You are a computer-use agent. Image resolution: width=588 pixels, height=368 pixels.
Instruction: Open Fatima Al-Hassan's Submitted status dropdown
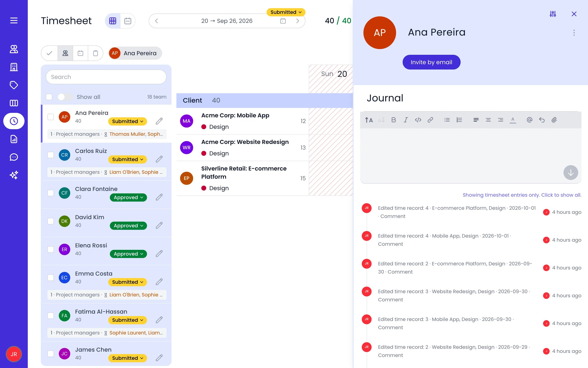[128, 320]
